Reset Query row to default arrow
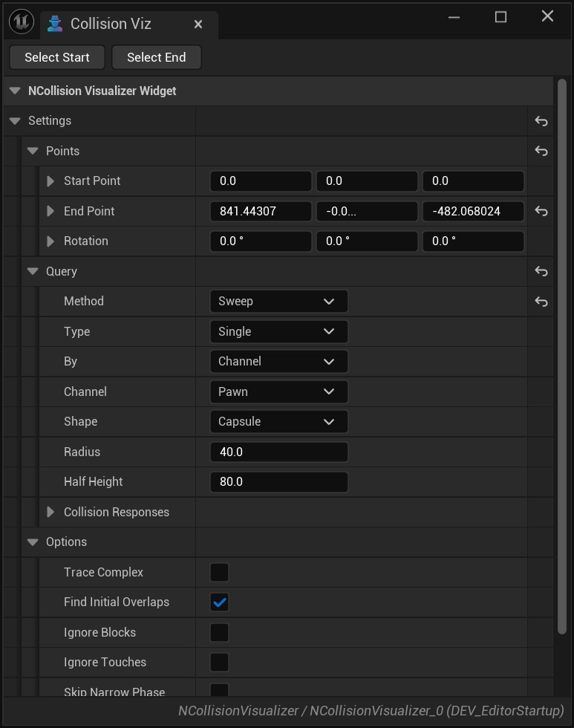 click(x=541, y=271)
